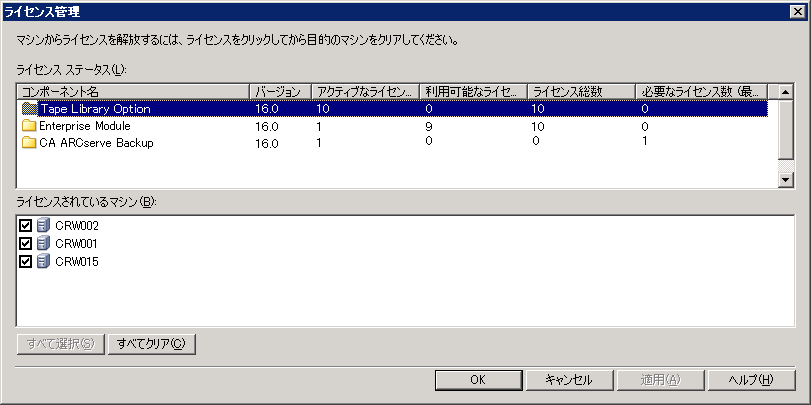The height and width of the screenshot is (405, 811).
Task: Click the CRW015 machine name
Action: click(x=77, y=262)
